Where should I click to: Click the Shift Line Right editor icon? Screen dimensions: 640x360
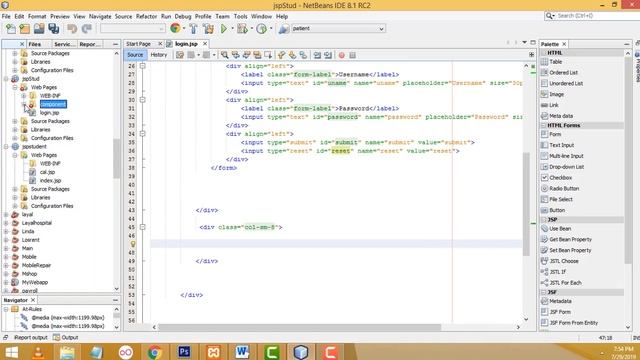coord(328,55)
